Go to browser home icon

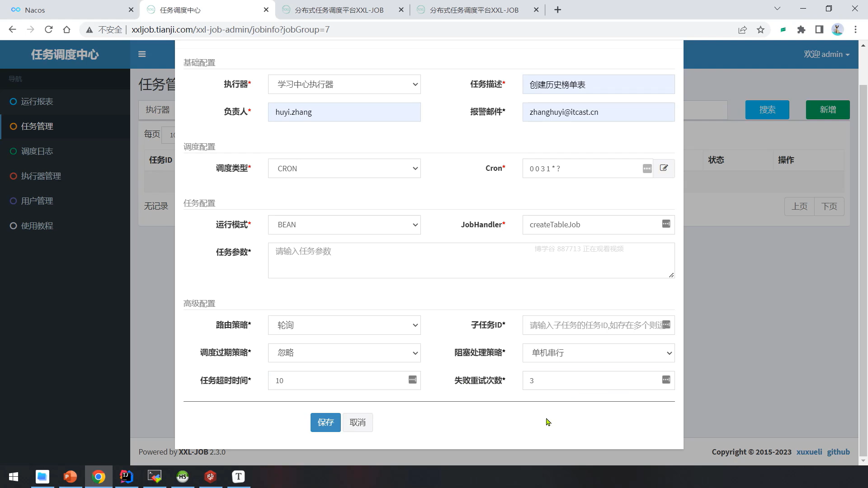[x=67, y=30]
